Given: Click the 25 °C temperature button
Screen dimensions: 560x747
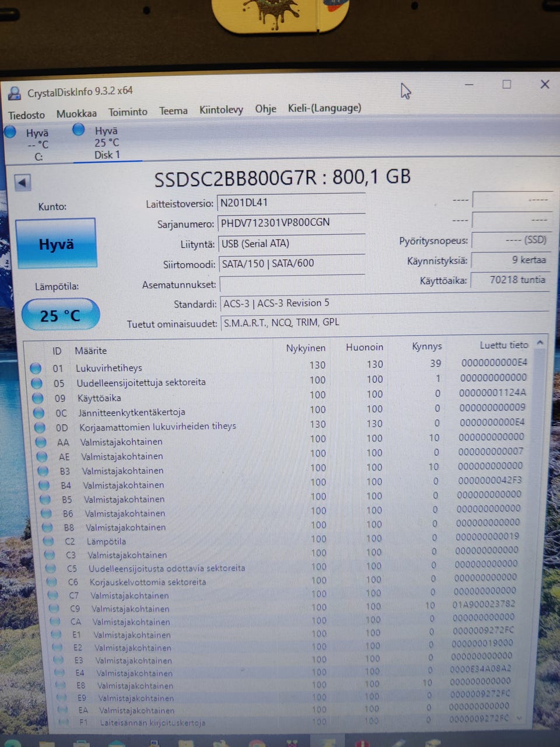Looking at the screenshot, I should (x=60, y=316).
